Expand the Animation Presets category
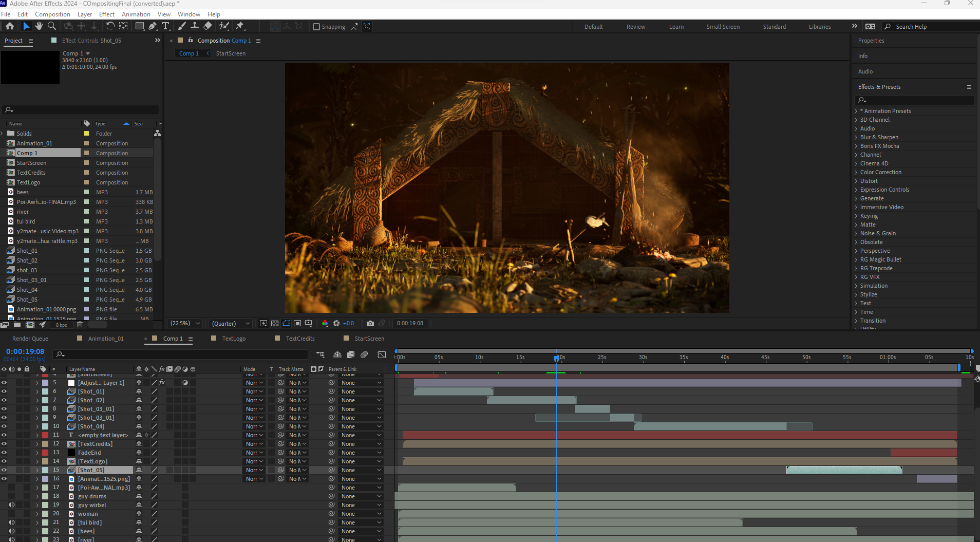980x542 pixels. pyautogui.click(x=856, y=111)
